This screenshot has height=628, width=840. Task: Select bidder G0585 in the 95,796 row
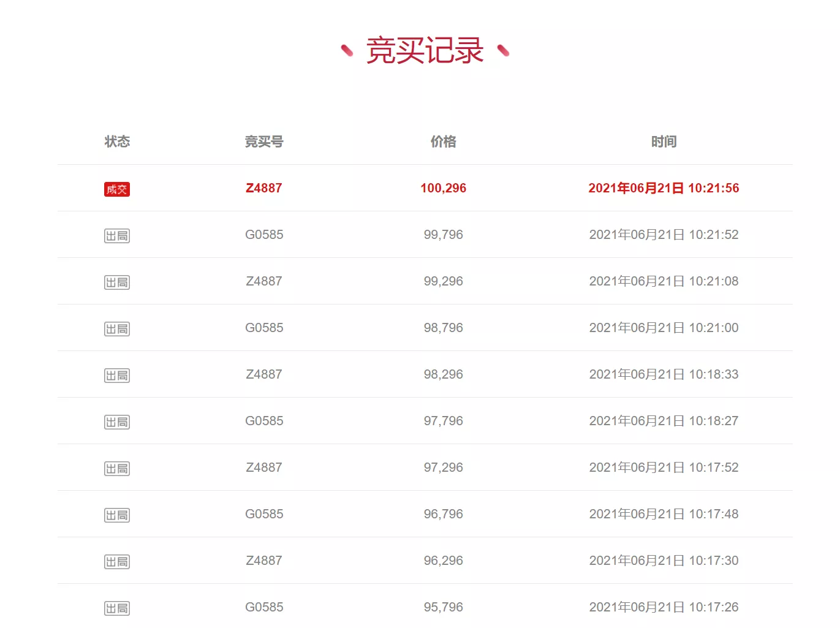click(x=264, y=607)
